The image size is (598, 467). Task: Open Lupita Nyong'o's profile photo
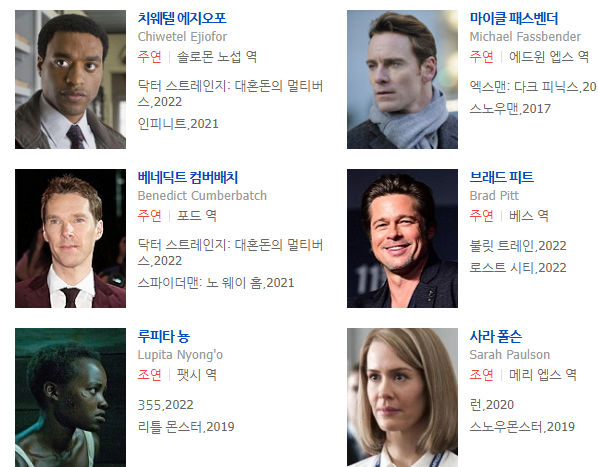[70, 397]
